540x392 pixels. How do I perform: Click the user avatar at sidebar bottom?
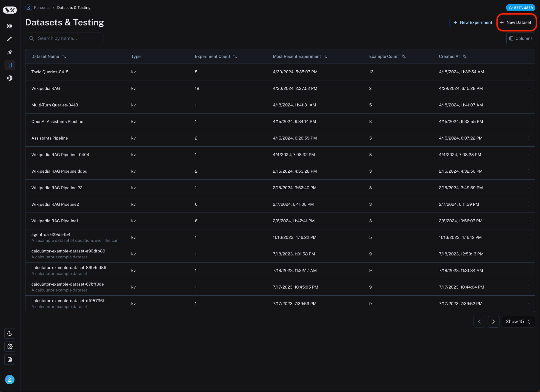click(x=10, y=380)
